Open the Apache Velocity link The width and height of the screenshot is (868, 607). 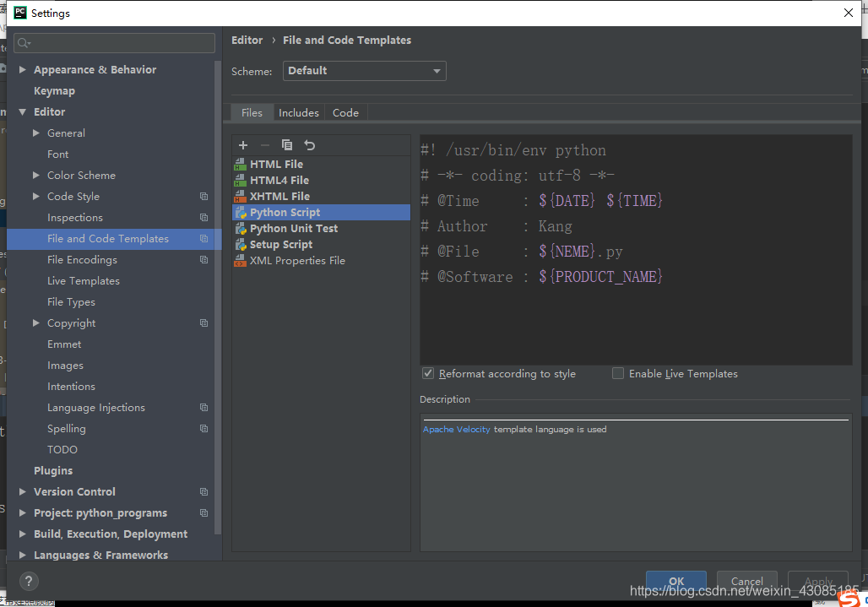457,430
